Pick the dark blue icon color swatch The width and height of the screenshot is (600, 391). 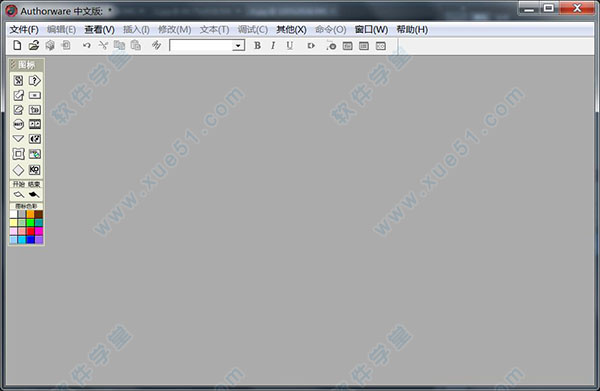click(30, 240)
